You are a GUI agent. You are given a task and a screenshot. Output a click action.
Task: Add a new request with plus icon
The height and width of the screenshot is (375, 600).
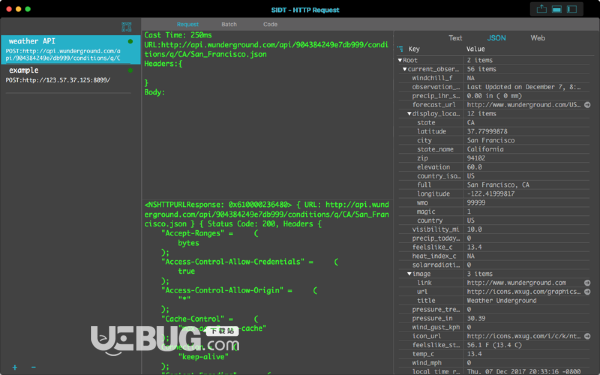(15, 367)
